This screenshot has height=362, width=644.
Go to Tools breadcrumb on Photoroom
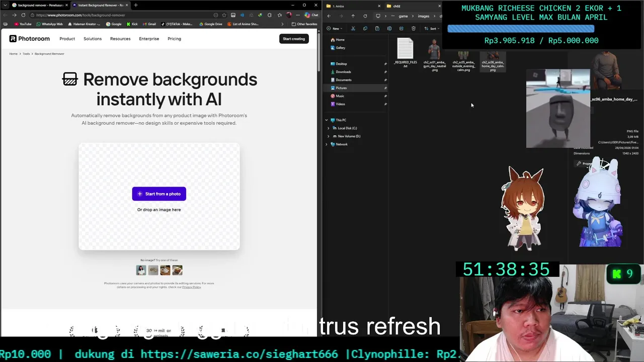(x=26, y=54)
